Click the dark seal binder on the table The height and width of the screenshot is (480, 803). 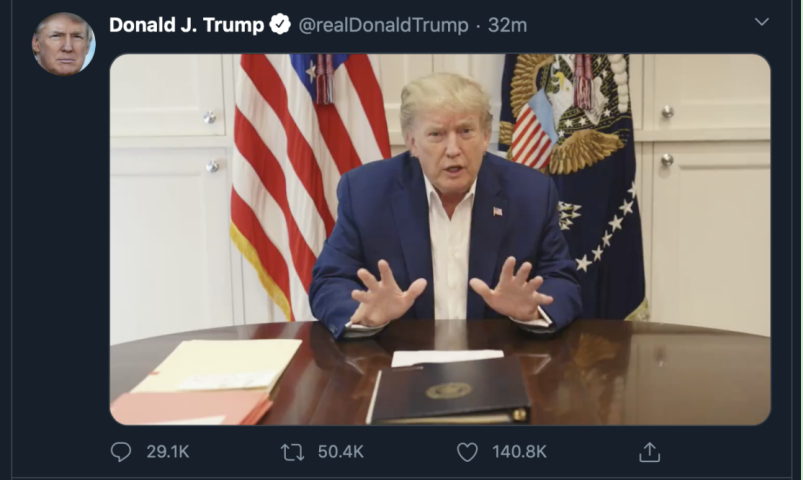449,392
